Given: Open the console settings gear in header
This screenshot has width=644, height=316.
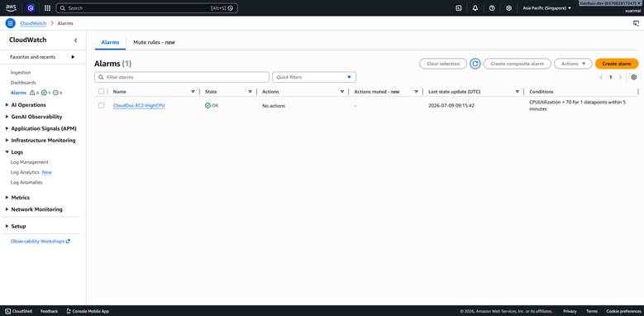Looking at the screenshot, I should tap(509, 7).
